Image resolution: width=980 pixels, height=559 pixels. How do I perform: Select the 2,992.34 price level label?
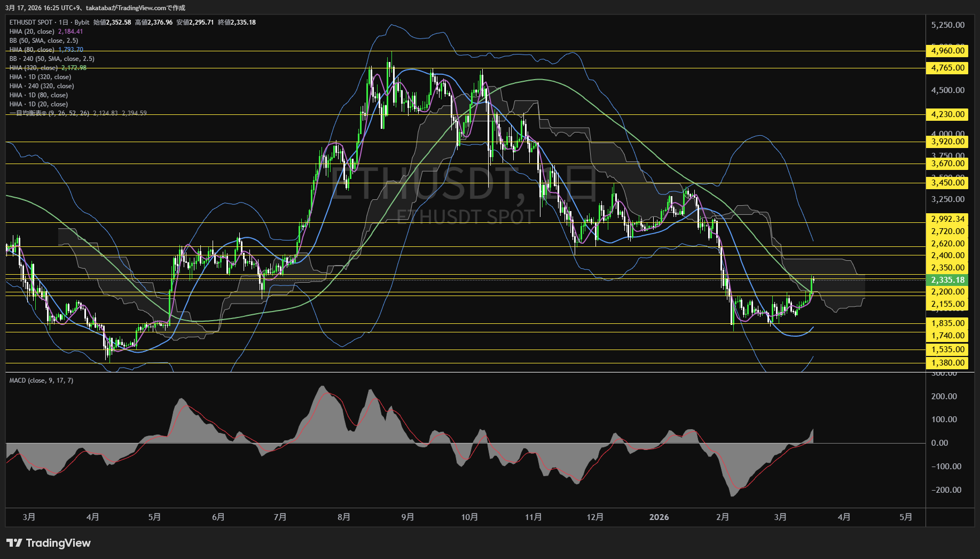pos(947,219)
